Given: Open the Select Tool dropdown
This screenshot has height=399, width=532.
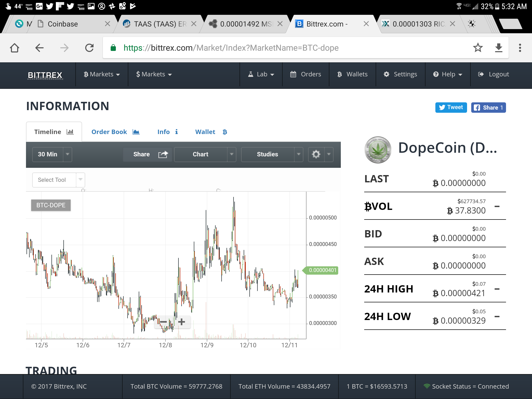Looking at the screenshot, I should point(58,180).
